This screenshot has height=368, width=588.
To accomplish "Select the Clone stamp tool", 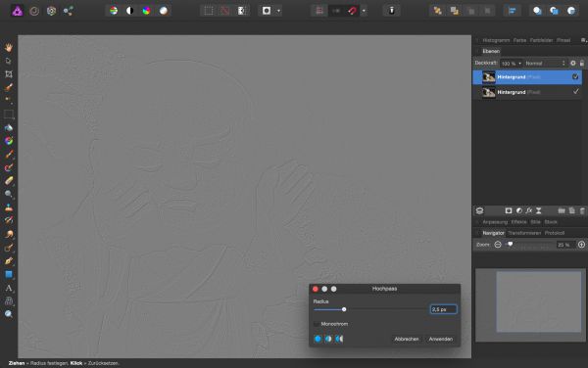I will pyautogui.click(x=9, y=207).
